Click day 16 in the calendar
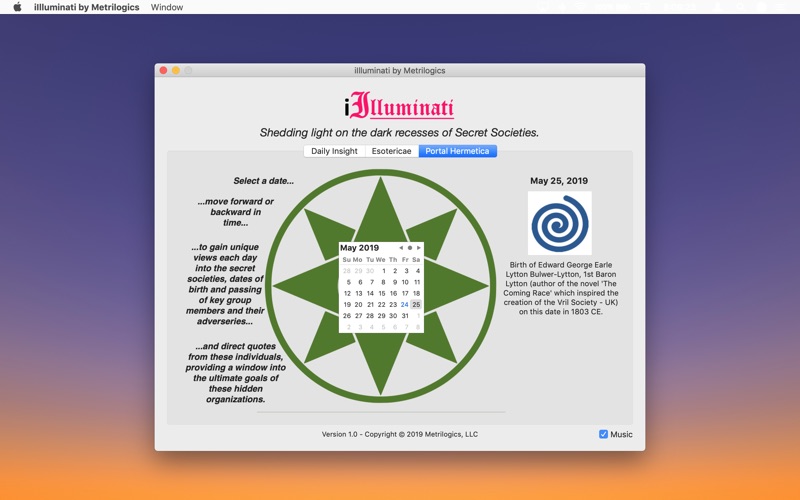The image size is (800, 500). pyautogui.click(x=393, y=293)
